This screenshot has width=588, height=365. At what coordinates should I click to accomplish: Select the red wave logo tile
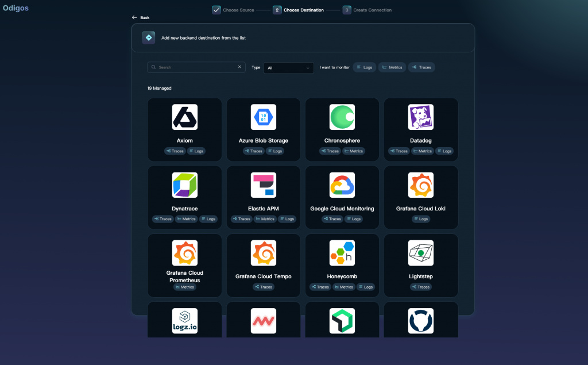[x=263, y=321]
